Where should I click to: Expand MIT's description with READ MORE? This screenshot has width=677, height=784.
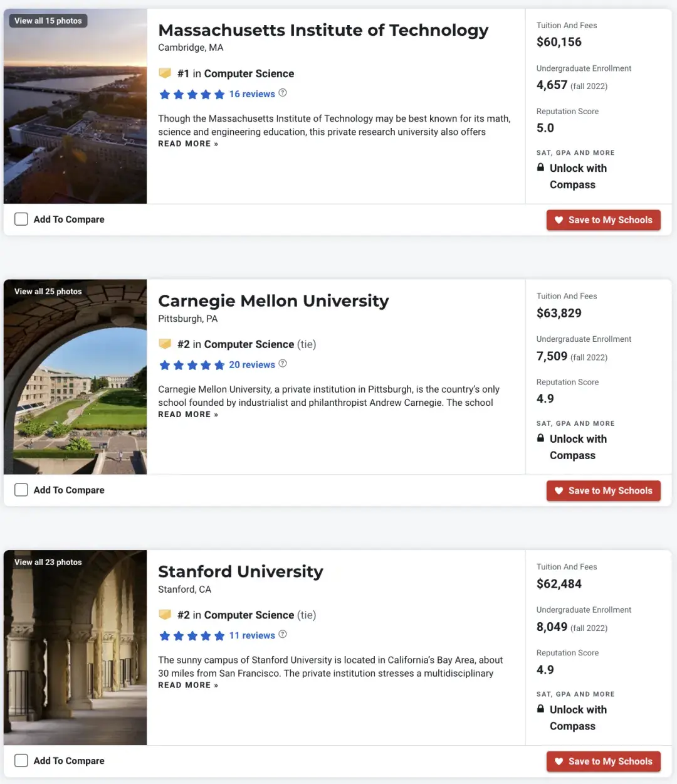pos(187,143)
